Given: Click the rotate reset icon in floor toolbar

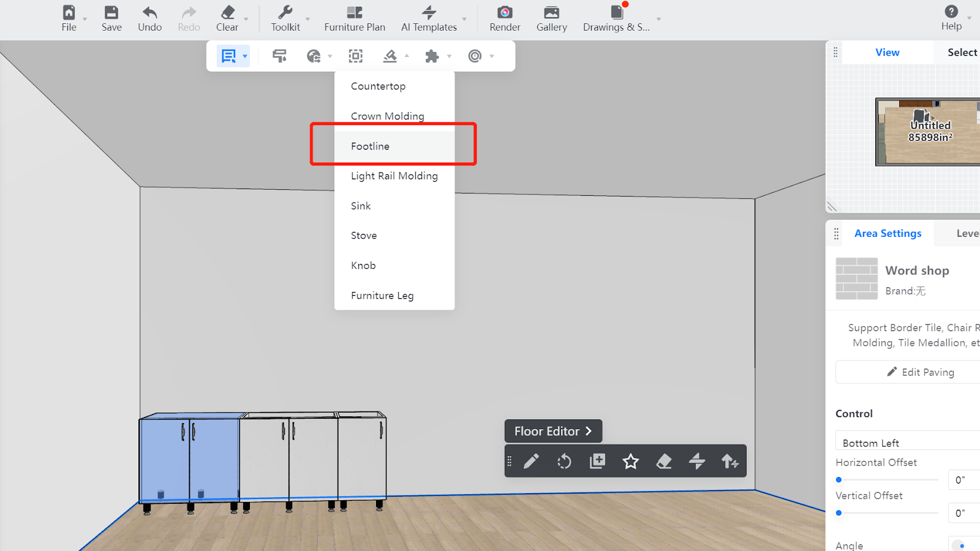Looking at the screenshot, I should pos(564,461).
